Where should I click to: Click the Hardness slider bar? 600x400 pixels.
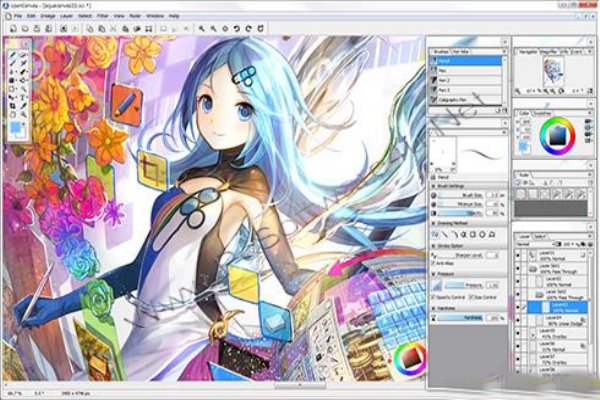tap(462, 318)
